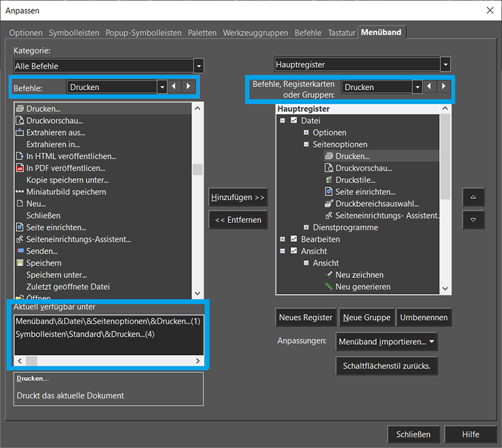Image resolution: width=502 pixels, height=448 pixels.
Task: Select Symbolleisten\Standard\&Drucken...(4) entry
Action: [x=85, y=334]
